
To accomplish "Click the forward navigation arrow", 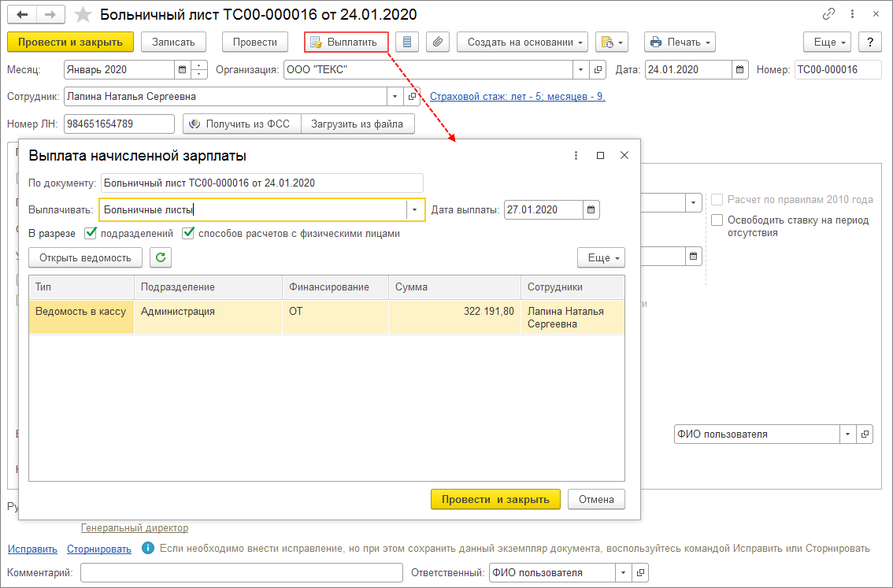I will (50, 15).
